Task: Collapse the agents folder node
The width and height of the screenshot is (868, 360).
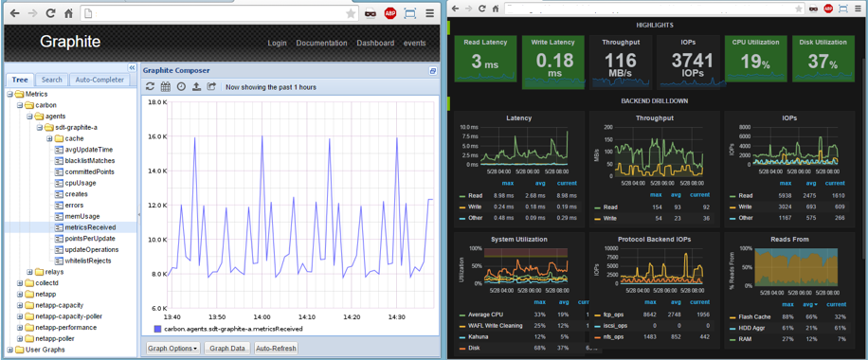Action: (30, 117)
